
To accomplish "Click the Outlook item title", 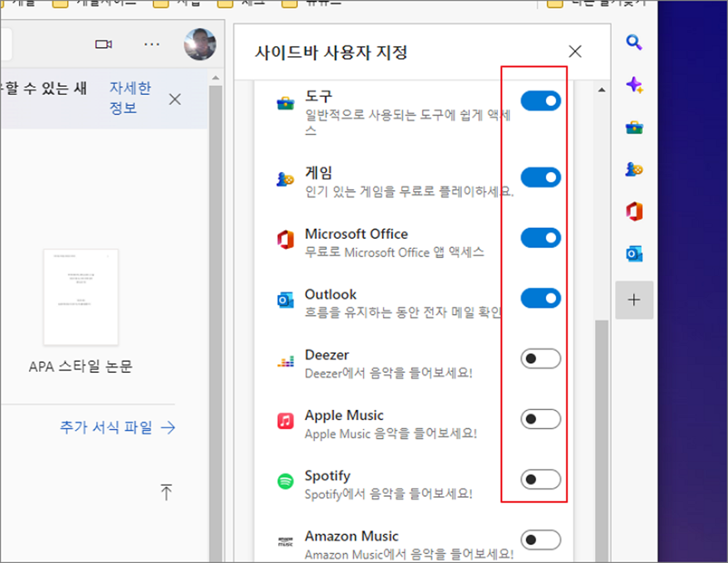I will (x=330, y=294).
